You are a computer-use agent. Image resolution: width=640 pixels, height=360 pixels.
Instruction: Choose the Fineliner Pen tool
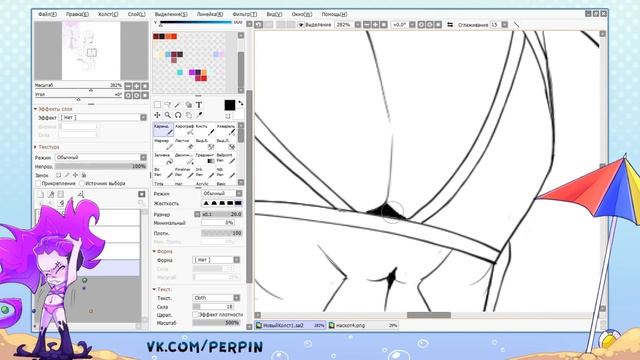(184, 172)
